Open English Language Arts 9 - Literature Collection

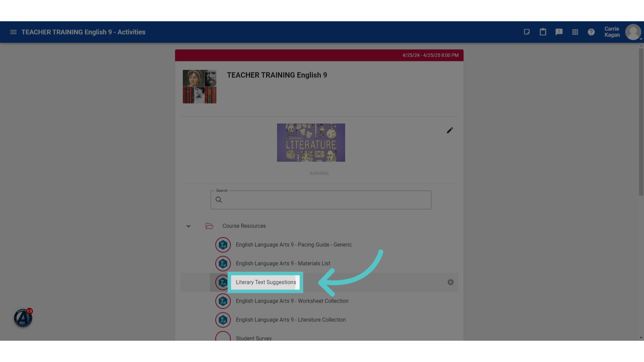click(x=291, y=320)
